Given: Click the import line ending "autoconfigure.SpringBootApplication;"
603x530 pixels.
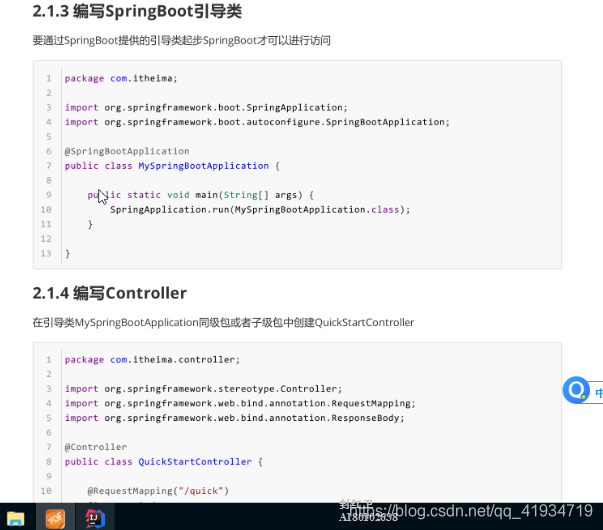Looking at the screenshot, I should tap(257, 122).
